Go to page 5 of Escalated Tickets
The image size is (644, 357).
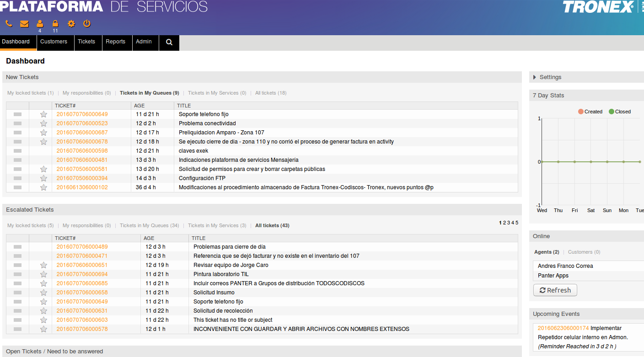(517, 223)
